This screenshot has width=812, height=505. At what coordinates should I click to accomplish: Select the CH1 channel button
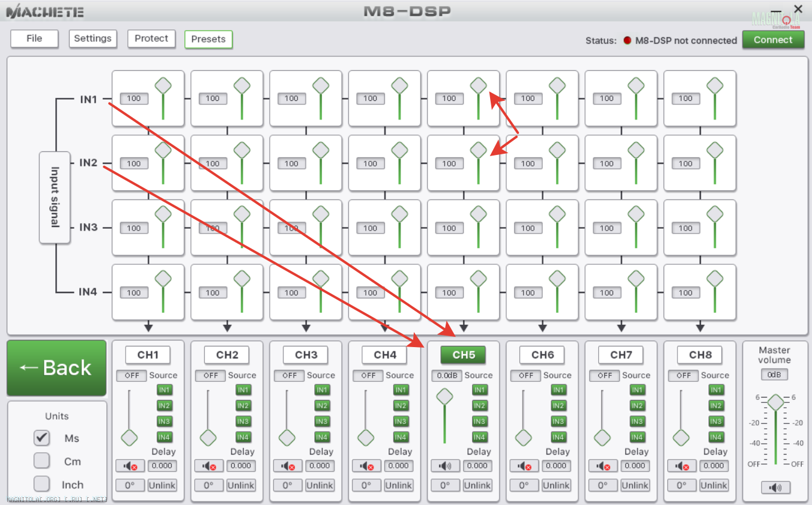pos(148,355)
